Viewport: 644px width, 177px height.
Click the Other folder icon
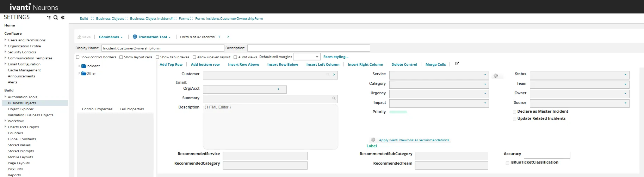click(83, 73)
